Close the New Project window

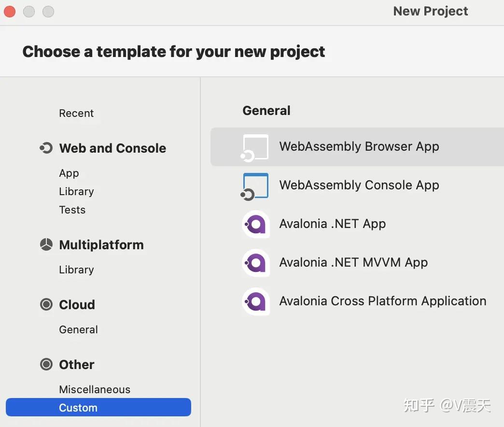[x=10, y=12]
